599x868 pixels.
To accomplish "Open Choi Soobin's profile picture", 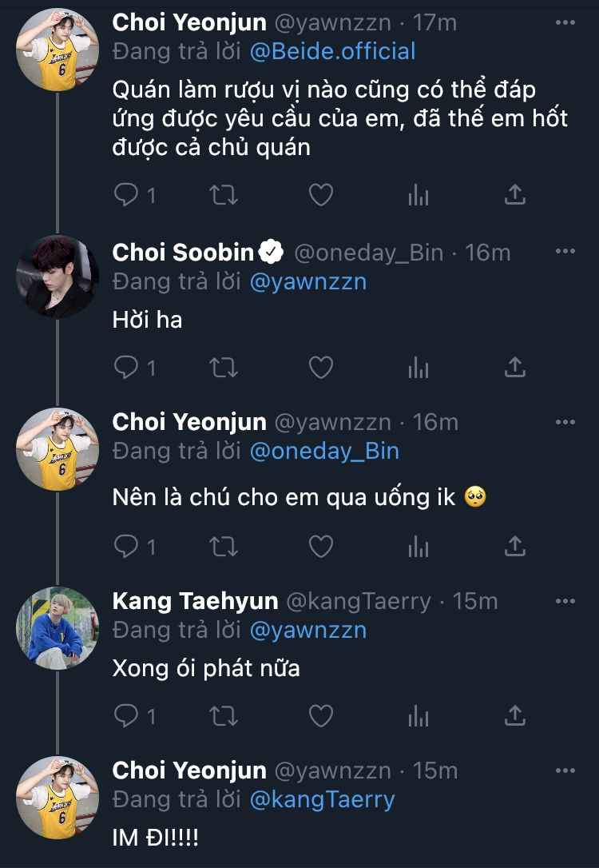I will click(x=58, y=277).
